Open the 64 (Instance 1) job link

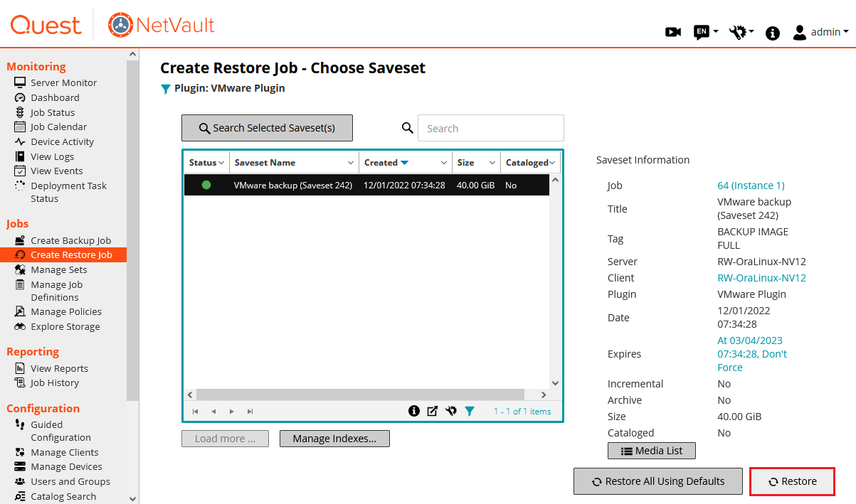tap(751, 186)
